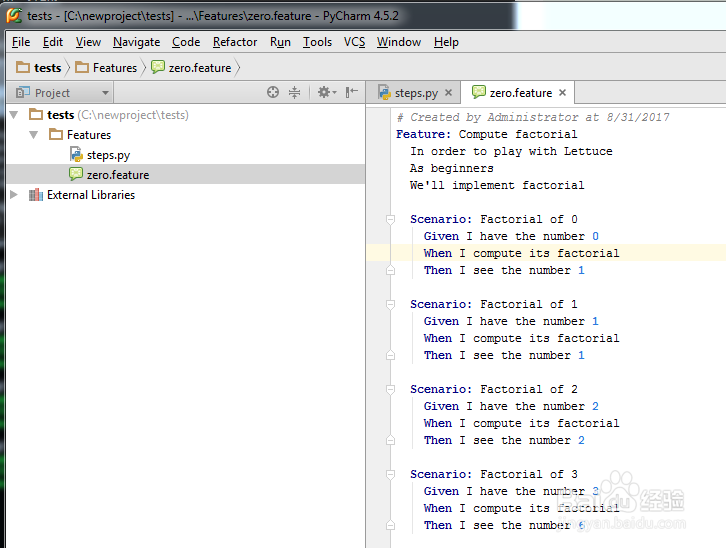Expand the External Libraries node
Viewport: 726px width, 548px height.
coord(14,194)
